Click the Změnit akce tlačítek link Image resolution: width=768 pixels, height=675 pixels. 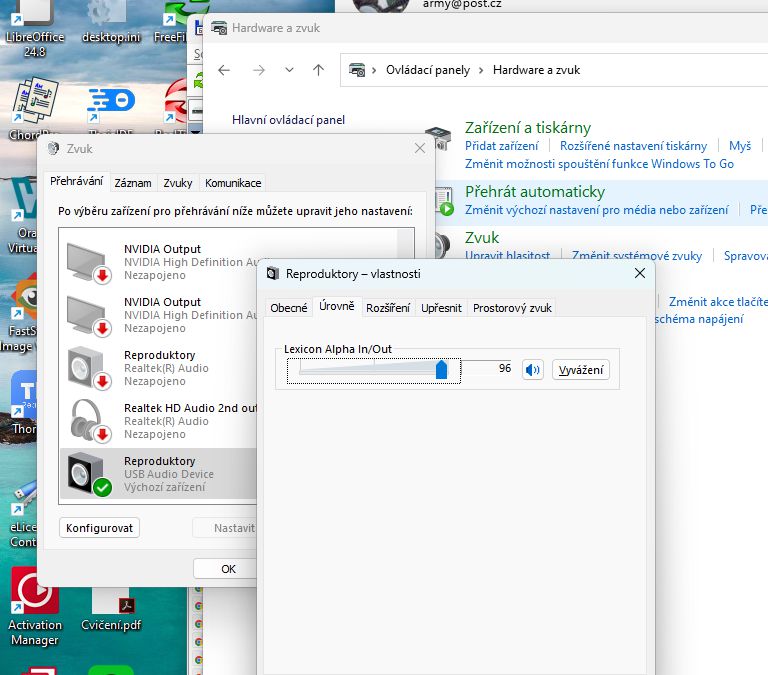tap(718, 302)
